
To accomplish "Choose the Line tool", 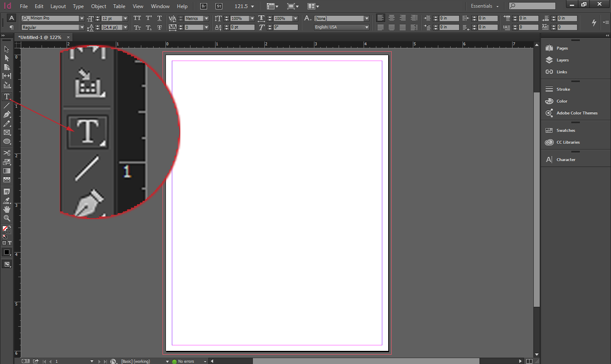I will click(x=6, y=106).
